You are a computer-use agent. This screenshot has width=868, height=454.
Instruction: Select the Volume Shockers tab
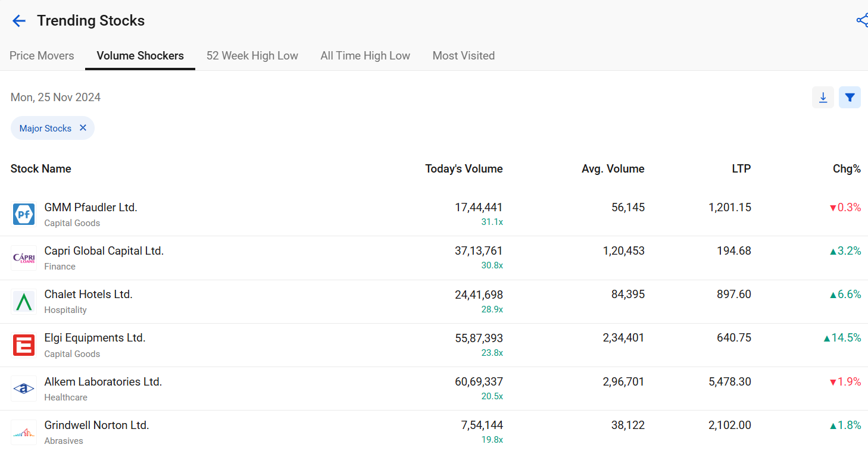140,55
